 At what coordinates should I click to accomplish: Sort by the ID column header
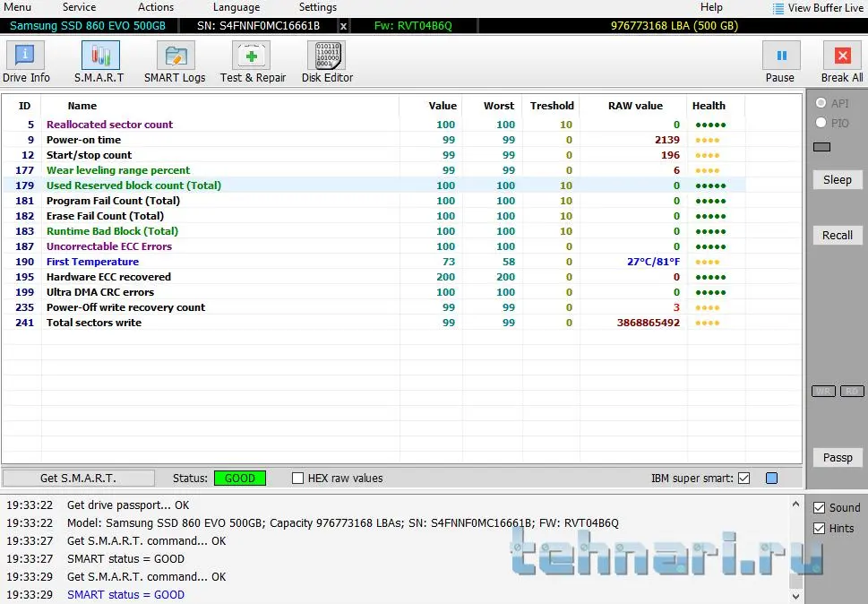[x=24, y=106]
